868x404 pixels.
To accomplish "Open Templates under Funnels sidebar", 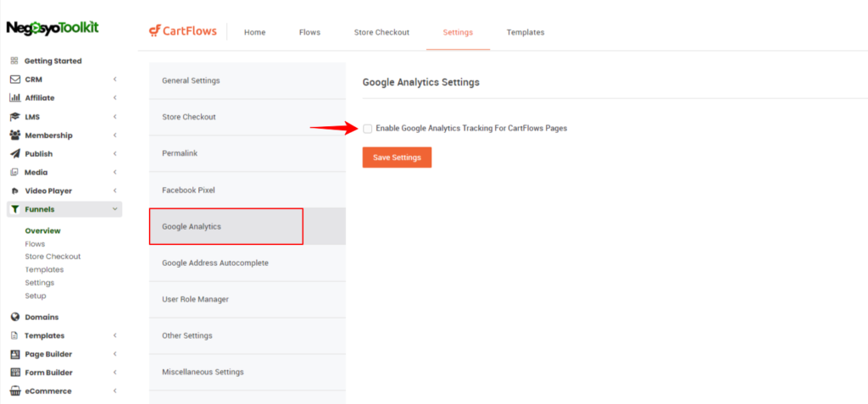I will 44,270.
